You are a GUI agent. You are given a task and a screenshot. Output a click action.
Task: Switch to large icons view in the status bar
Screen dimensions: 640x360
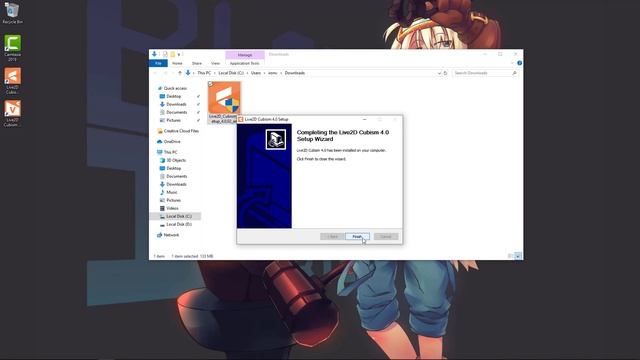(518, 256)
